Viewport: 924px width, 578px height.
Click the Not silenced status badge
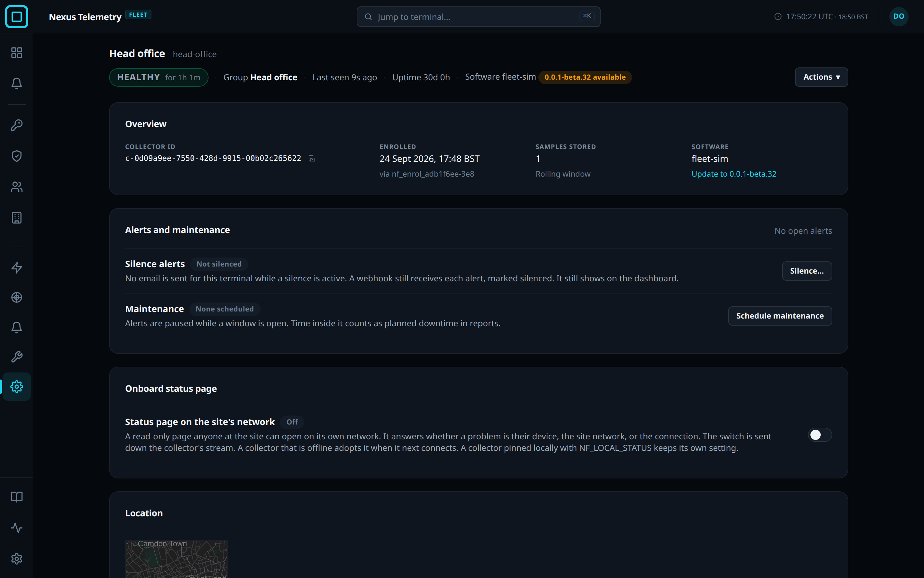click(219, 264)
